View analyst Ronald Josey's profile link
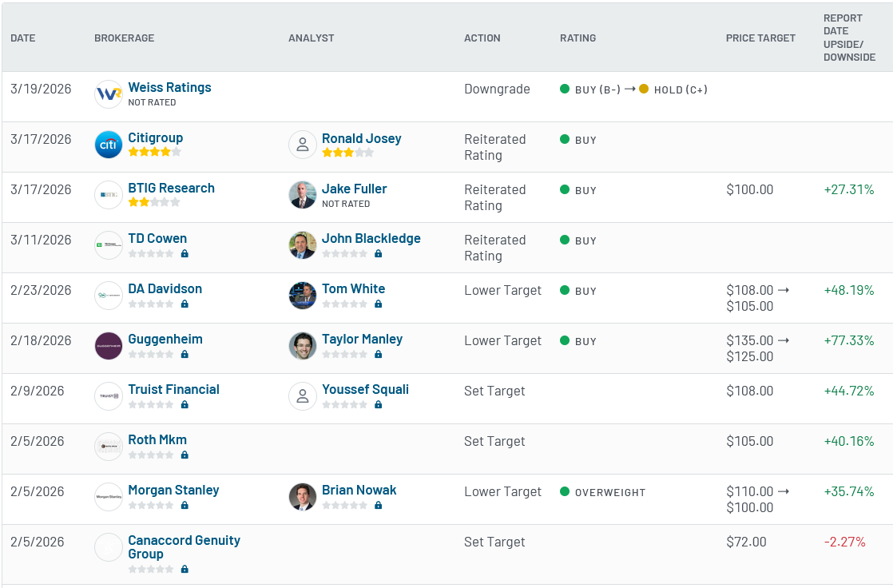This screenshot has width=893, height=588. (362, 138)
